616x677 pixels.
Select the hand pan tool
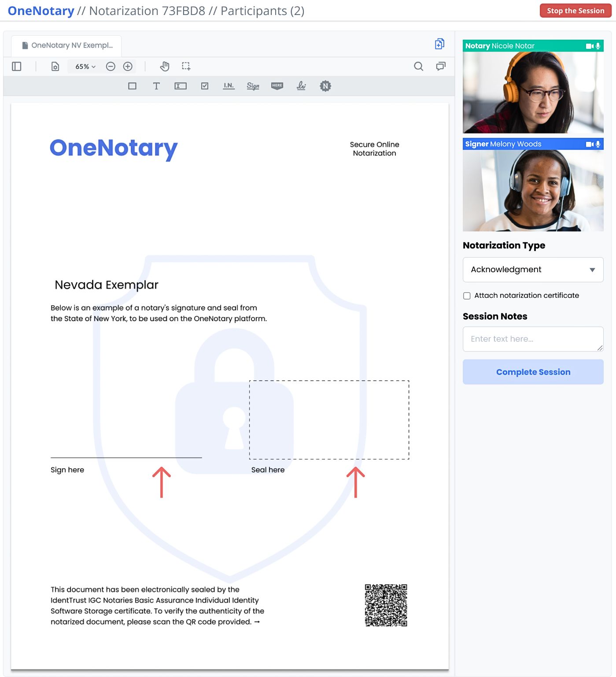pyautogui.click(x=165, y=67)
